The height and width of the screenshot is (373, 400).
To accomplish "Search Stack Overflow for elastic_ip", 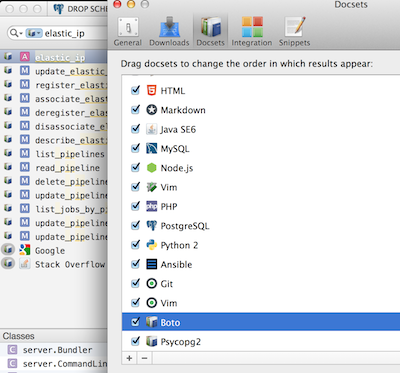I will coord(53,264).
